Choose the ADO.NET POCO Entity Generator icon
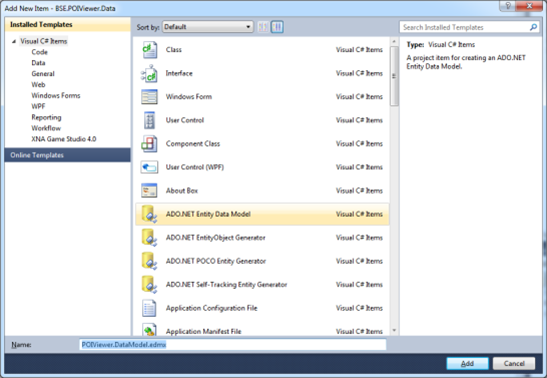 [x=149, y=261]
